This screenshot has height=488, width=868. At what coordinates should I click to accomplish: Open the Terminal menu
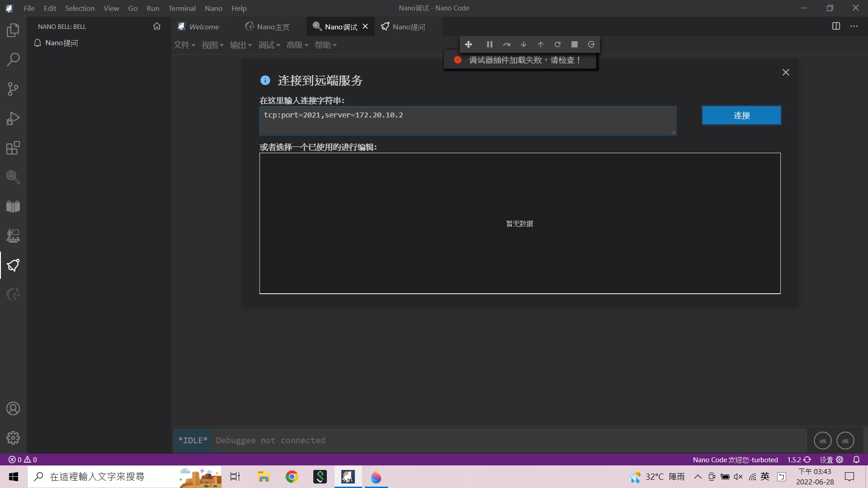coord(182,8)
